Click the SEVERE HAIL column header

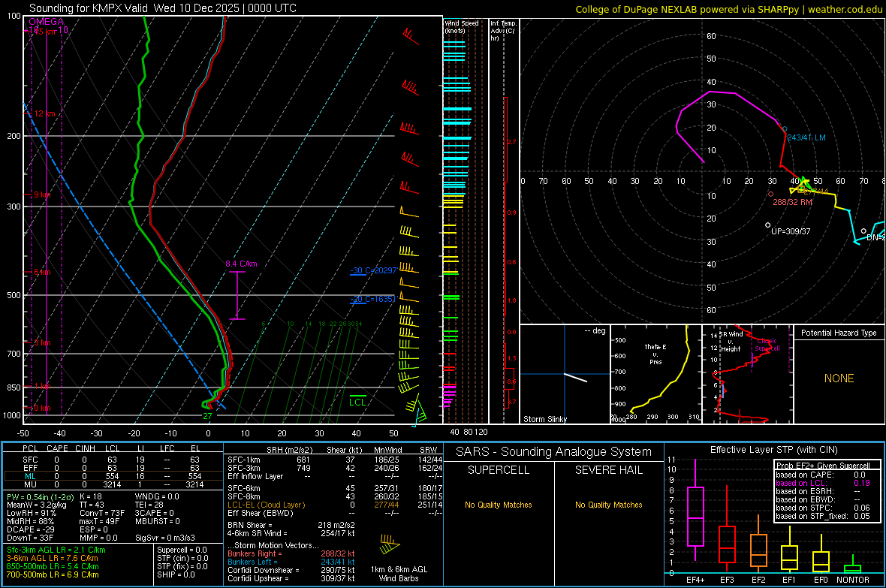[x=608, y=470]
